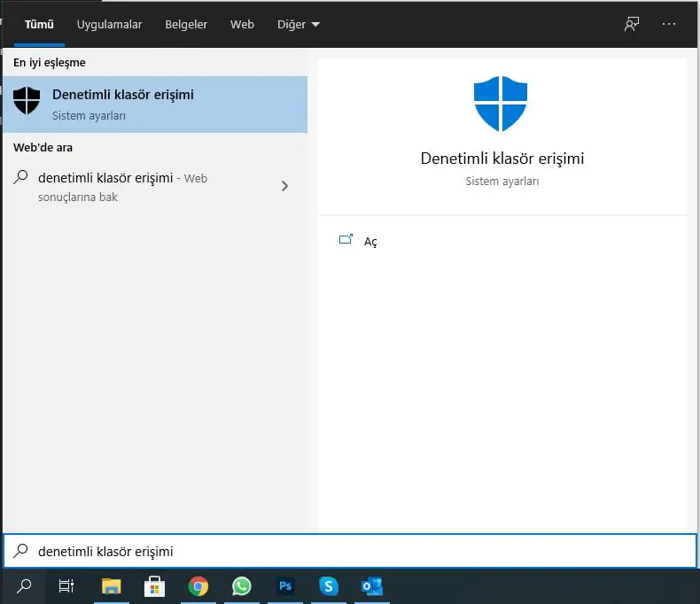
Task: Switch to the Uygulamalar tab
Action: (109, 25)
